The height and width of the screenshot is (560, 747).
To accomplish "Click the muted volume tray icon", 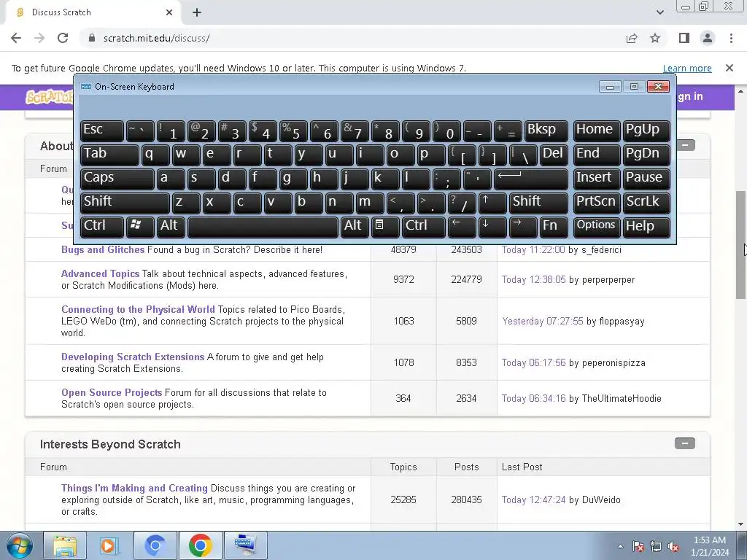I will coord(673,546).
